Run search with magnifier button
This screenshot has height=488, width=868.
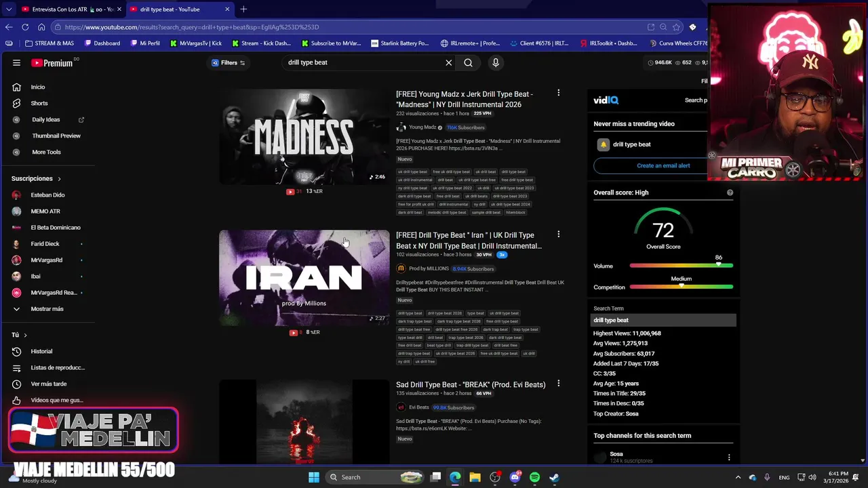pyautogui.click(x=468, y=62)
